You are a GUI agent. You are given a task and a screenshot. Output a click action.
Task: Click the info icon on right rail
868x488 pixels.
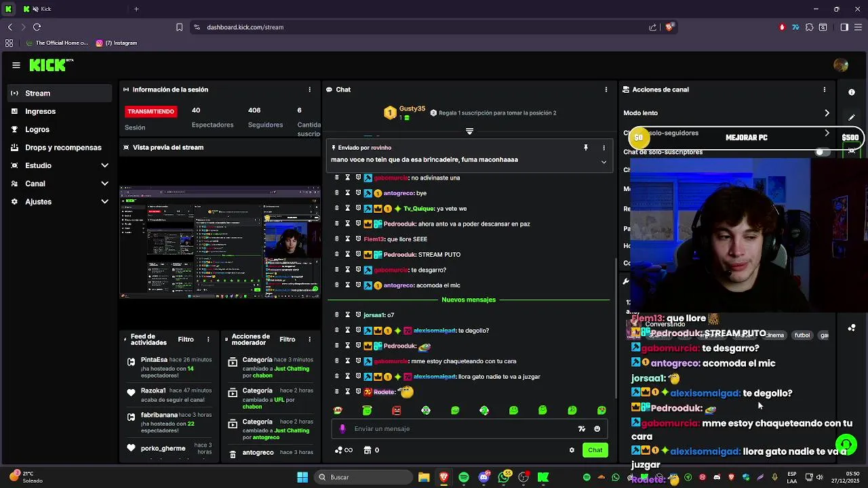(x=852, y=92)
